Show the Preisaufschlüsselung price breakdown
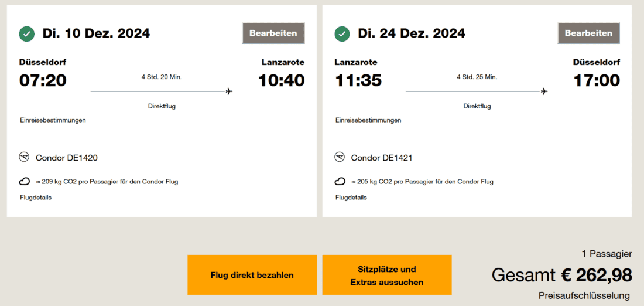 [584, 295]
